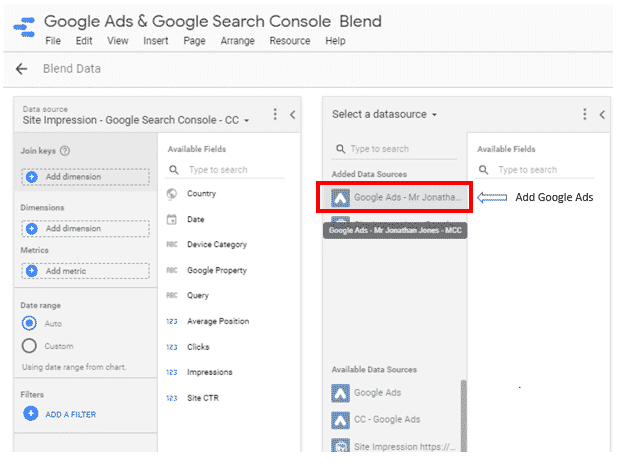Open Join keys help question mark

click(65, 151)
